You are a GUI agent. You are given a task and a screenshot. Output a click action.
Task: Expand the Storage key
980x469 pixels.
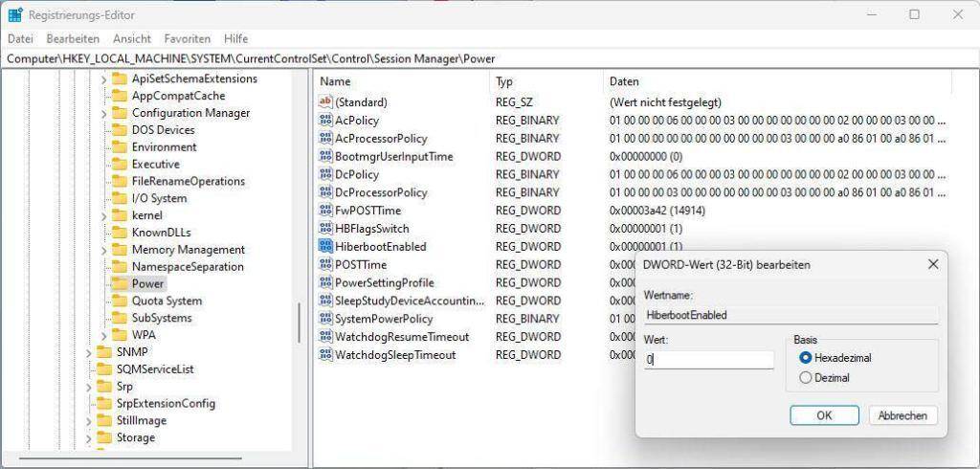88,437
